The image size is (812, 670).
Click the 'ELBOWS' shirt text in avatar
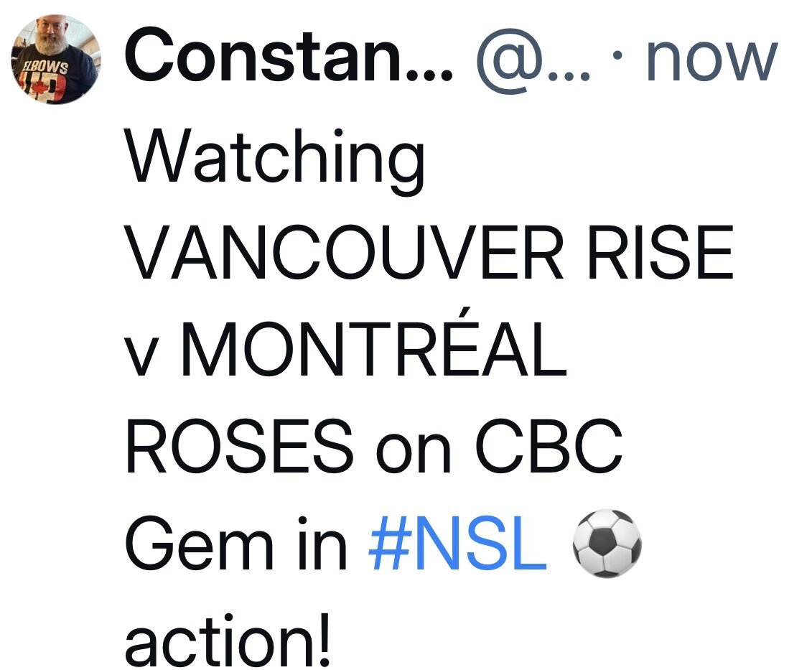(x=46, y=68)
